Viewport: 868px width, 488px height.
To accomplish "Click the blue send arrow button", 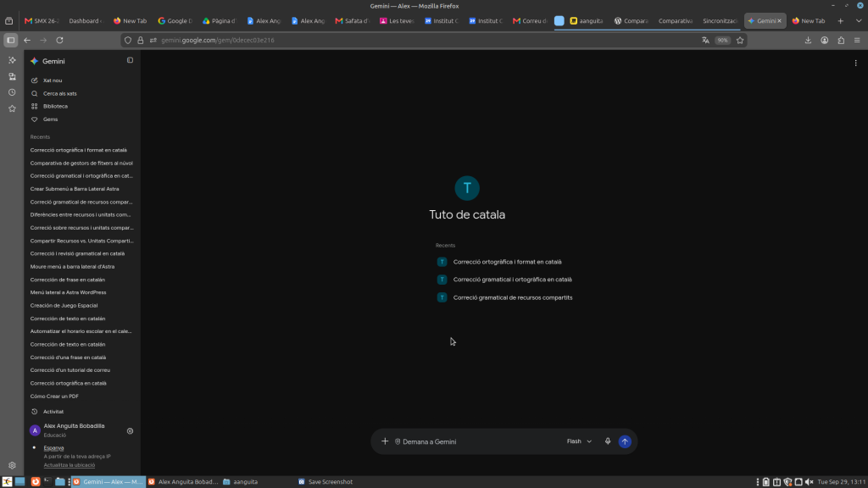I will tap(625, 441).
